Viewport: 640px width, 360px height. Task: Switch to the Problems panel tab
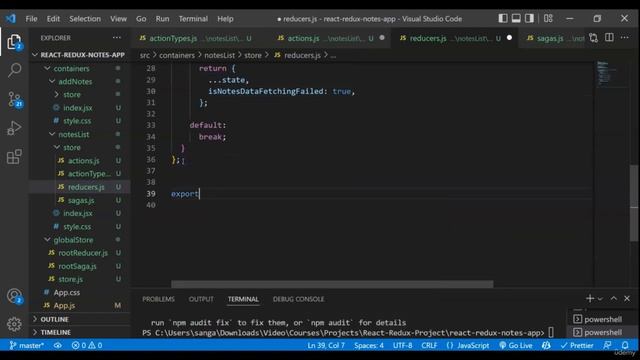tap(158, 299)
